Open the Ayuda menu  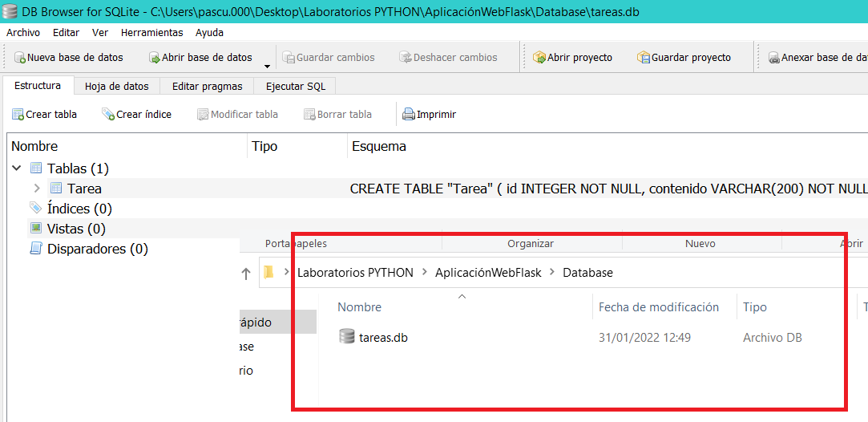[209, 33]
